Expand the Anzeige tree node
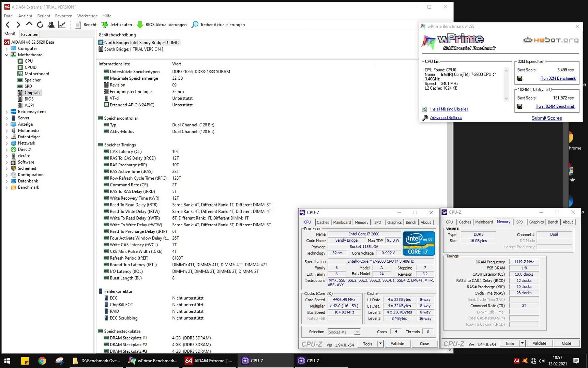Screen dimensions: 588x368 click(6, 124)
